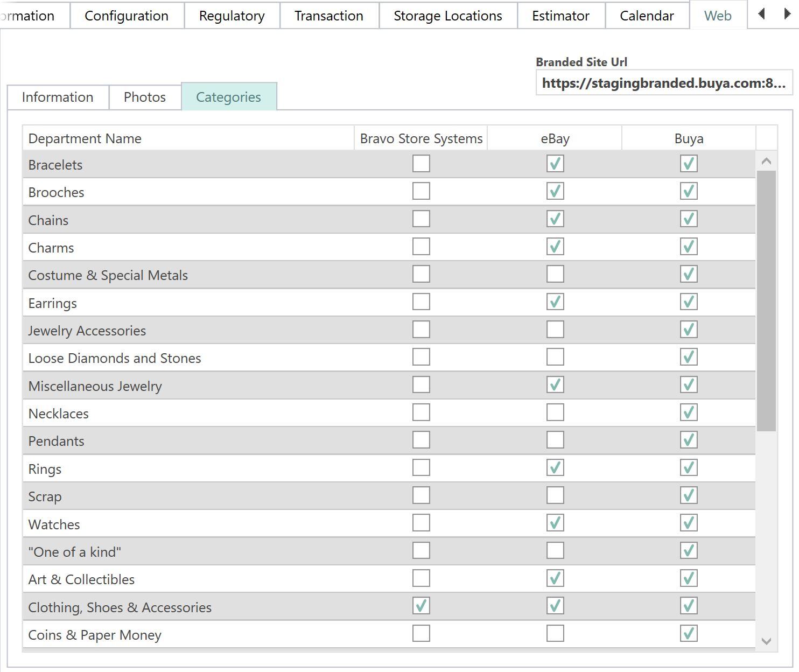Image resolution: width=799 pixels, height=672 pixels.
Task: Uncheck Bravo Store Systems for Clothing, Shoes & Accessories
Action: tap(421, 606)
